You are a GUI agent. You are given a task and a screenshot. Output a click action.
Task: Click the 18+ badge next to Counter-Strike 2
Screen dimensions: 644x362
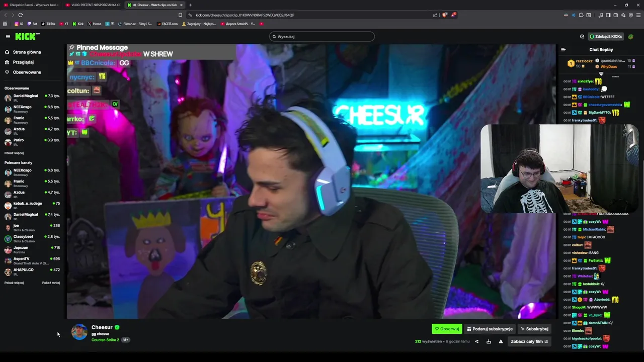[x=125, y=340]
